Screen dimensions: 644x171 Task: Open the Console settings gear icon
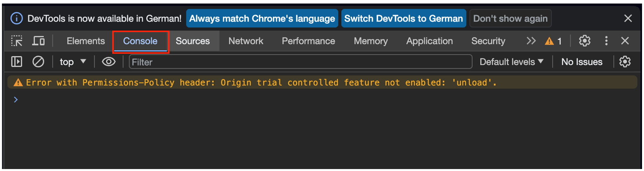coord(625,62)
